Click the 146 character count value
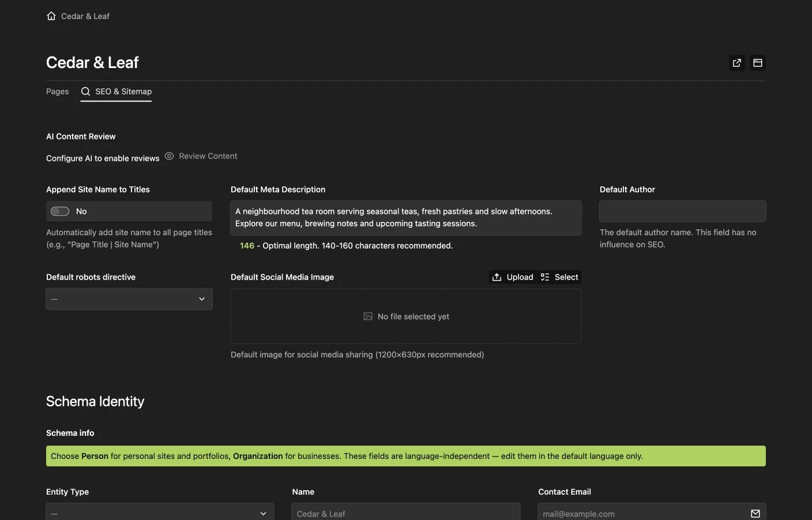The width and height of the screenshot is (812, 520). (x=247, y=246)
